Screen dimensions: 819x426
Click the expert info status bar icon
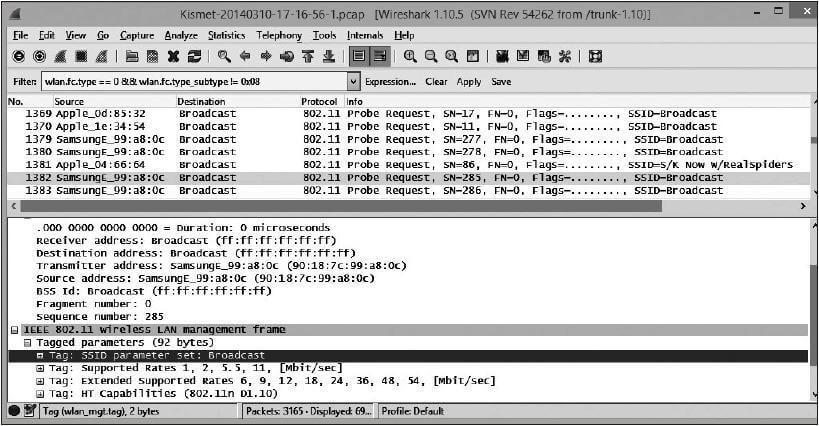pyautogui.click(x=14, y=410)
